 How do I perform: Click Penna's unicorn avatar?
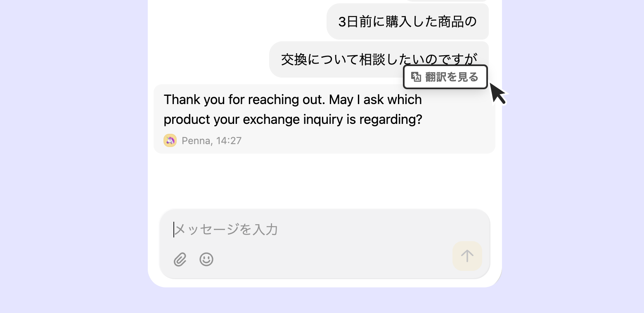click(170, 141)
